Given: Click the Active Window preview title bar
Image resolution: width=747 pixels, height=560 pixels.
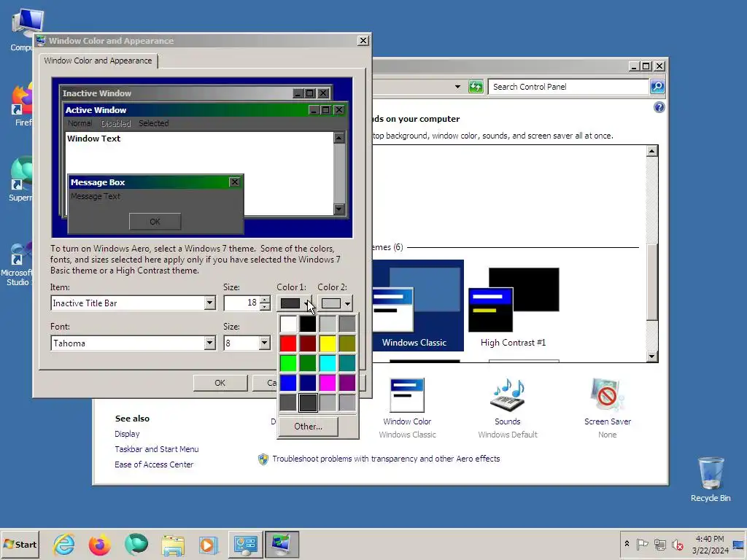Looking at the screenshot, I should pos(186,110).
